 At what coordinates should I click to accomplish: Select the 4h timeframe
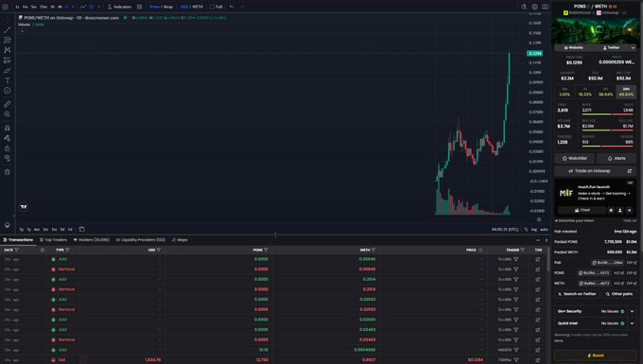(61, 7)
